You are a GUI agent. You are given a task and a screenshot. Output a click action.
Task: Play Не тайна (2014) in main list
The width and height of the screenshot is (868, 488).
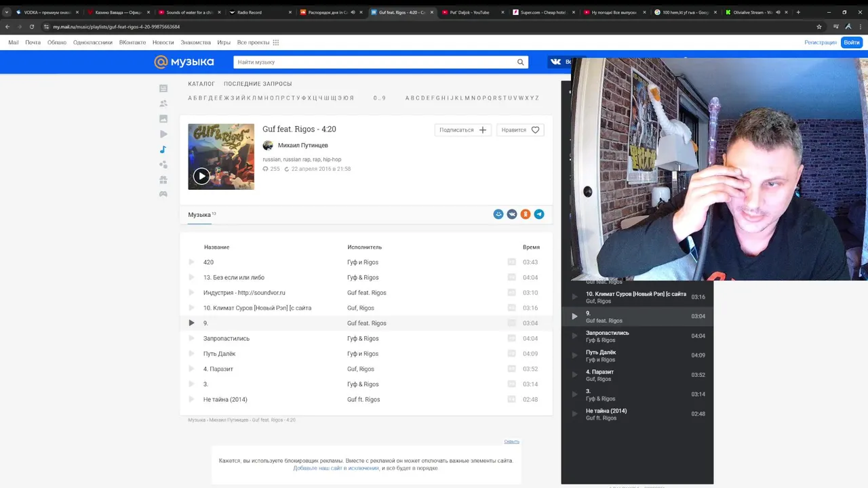click(191, 399)
